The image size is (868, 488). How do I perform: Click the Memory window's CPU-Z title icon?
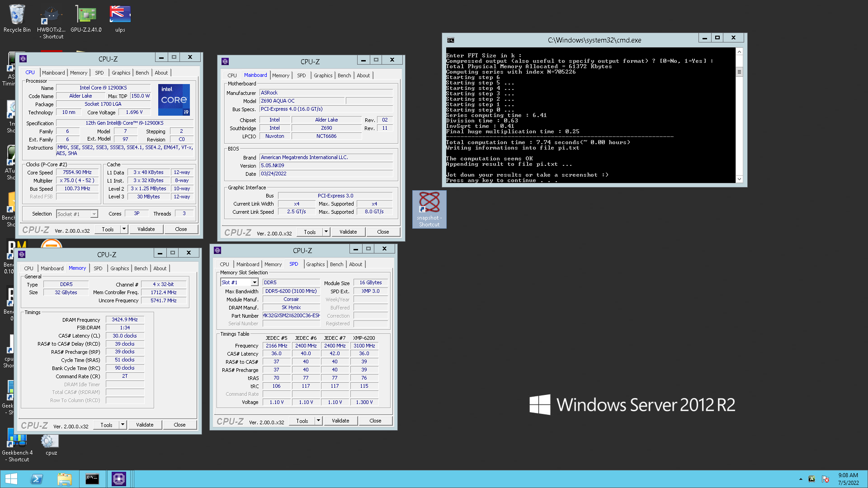(x=22, y=254)
